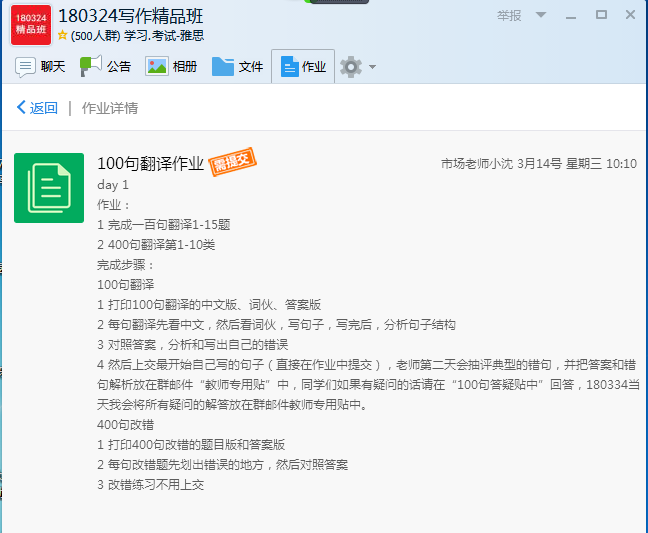The height and width of the screenshot is (533, 648).
Task: Click the red 180324精品班 group avatar
Action: [x=31, y=25]
